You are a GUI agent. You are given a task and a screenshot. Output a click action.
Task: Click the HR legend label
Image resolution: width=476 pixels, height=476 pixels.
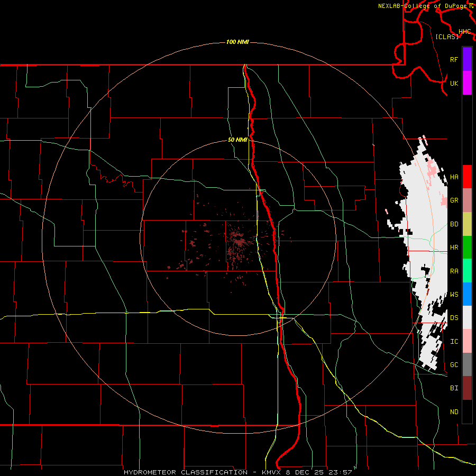pyautogui.click(x=454, y=248)
